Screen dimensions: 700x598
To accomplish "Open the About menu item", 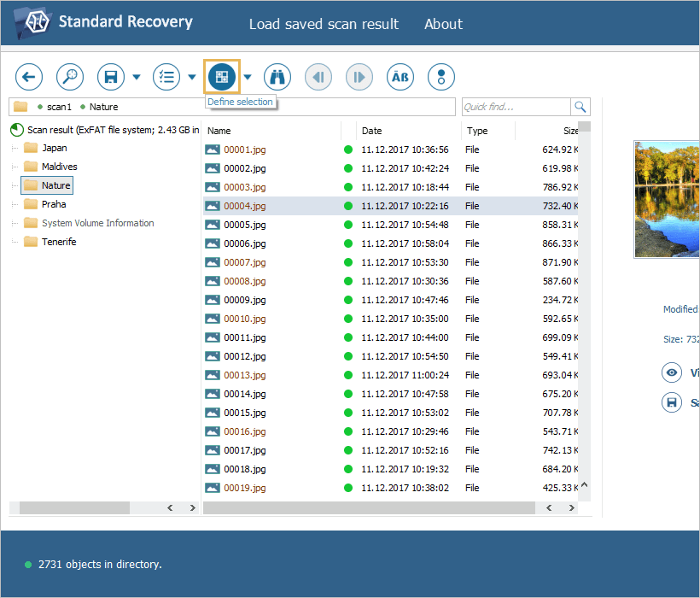I will point(443,24).
